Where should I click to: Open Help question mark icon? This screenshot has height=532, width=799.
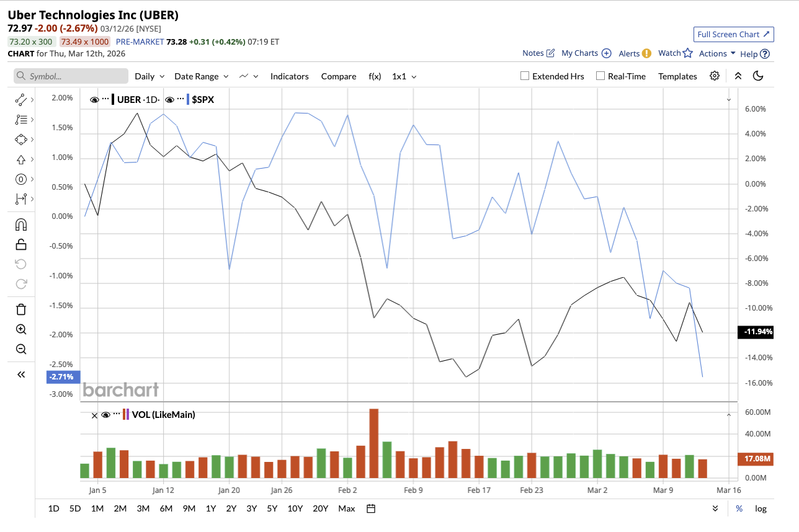765,54
